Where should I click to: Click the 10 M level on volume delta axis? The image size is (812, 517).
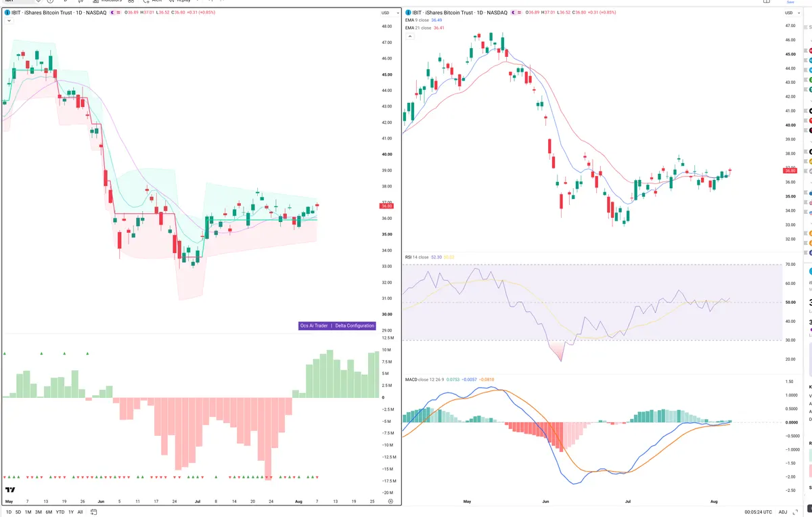(x=387, y=350)
